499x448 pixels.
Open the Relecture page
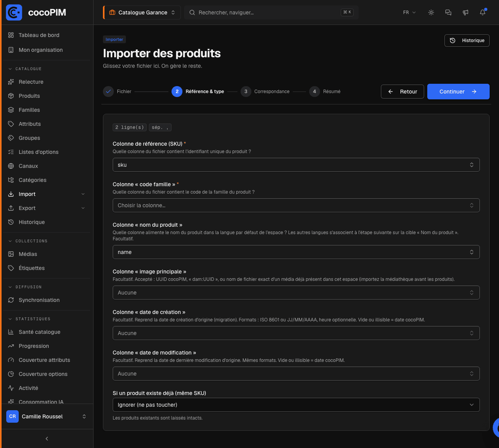[x=47, y=82]
